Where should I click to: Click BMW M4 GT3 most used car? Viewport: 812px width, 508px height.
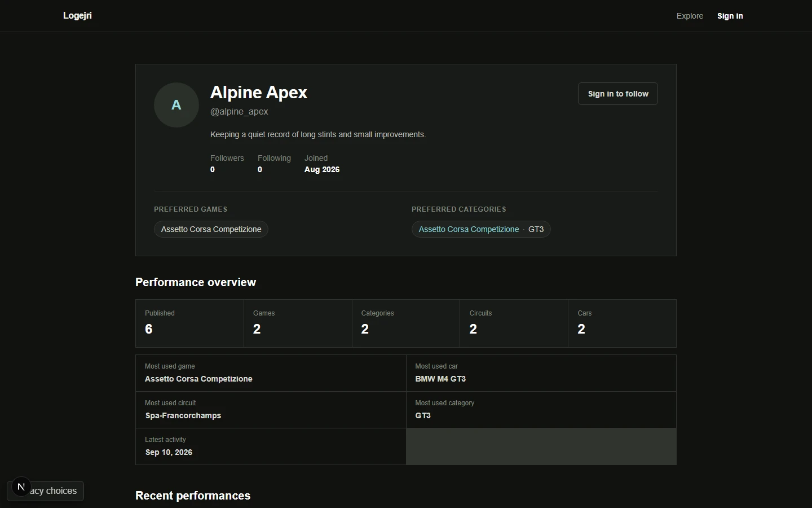coord(440,379)
